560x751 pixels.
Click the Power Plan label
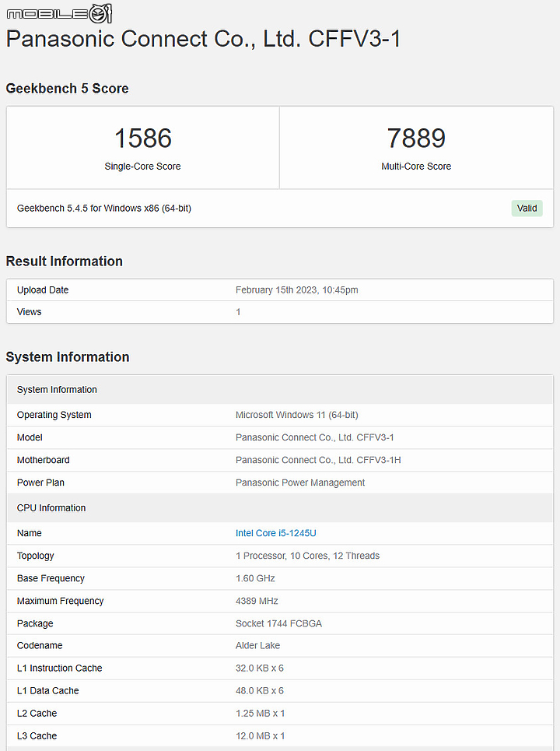(x=40, y=483)
